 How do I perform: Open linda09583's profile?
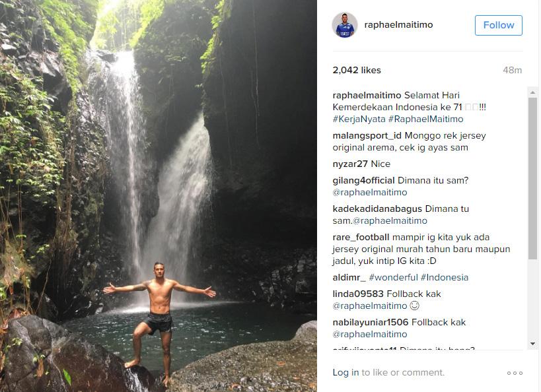click(x=358, y=294)
